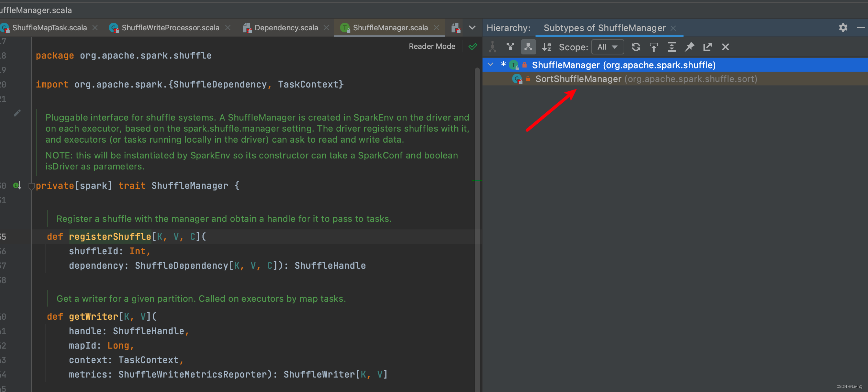Viewport: 868px width, 392px height.
Task: Collapse ShuffleManager node in hierarchy
Action: tap(490, 64)
